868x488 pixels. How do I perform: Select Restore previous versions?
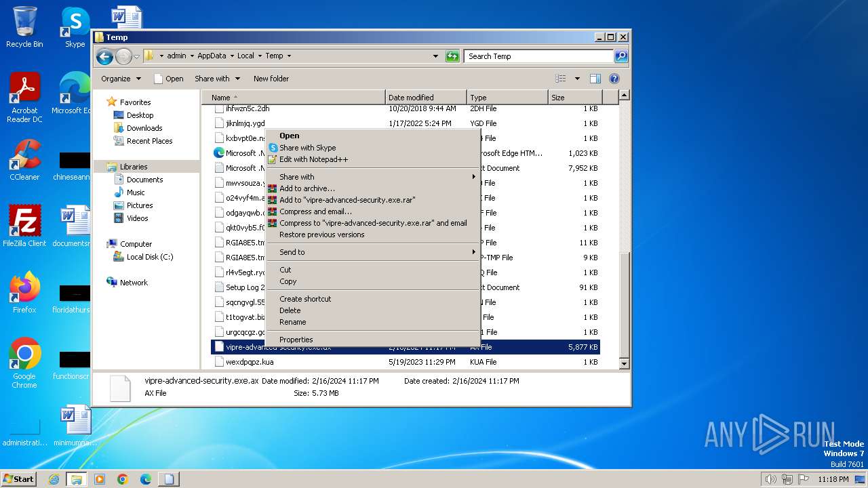pos(372,235)
